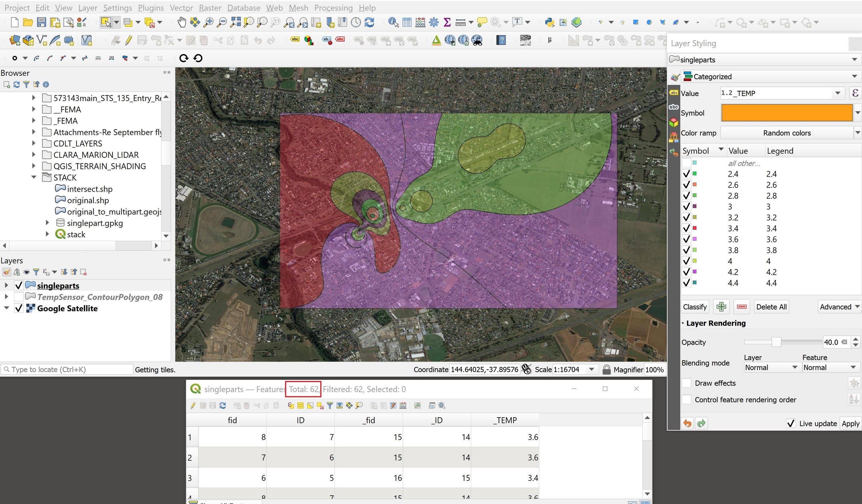The height and width of the screenshot is (504, 862).
Task: Click the Help question mark icon
Action: coord(501,40)
